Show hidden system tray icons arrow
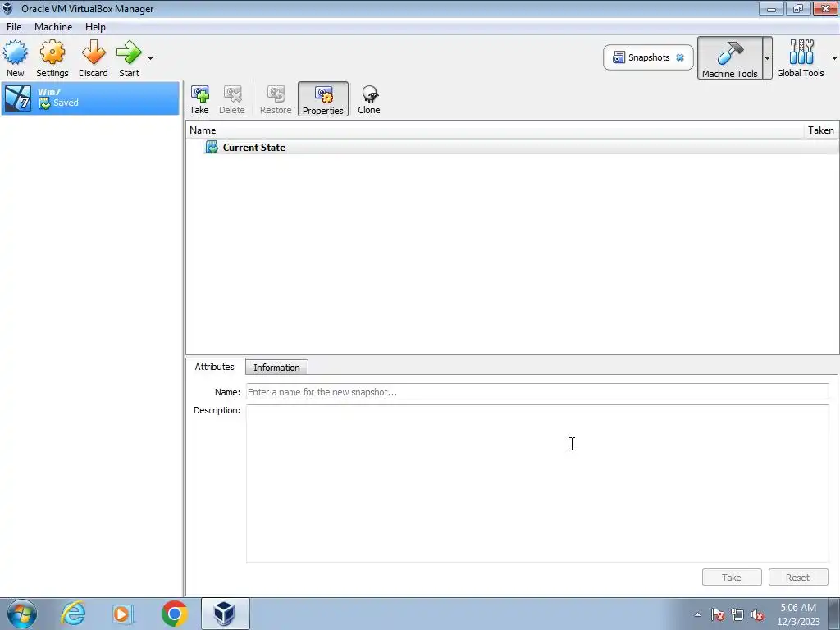 click(697, 614)
